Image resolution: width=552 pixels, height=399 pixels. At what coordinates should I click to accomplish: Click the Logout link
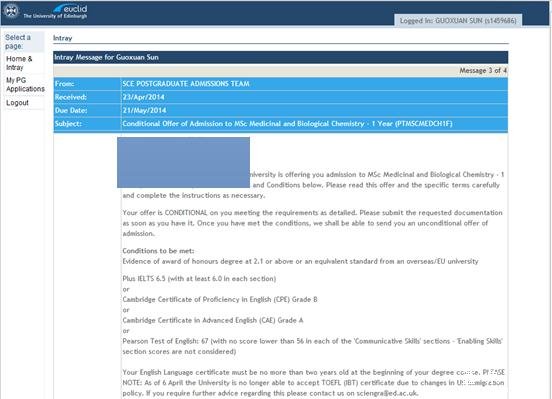pos(17,103)
